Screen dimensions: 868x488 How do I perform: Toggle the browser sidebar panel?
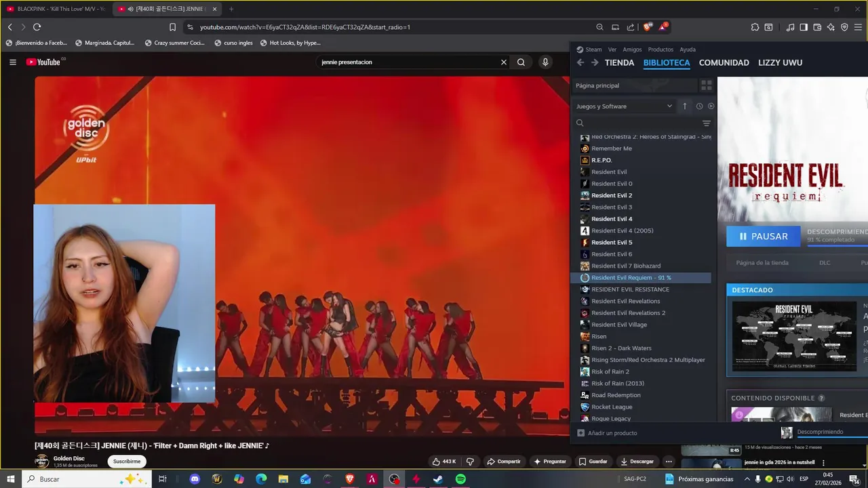click(804, 27)
